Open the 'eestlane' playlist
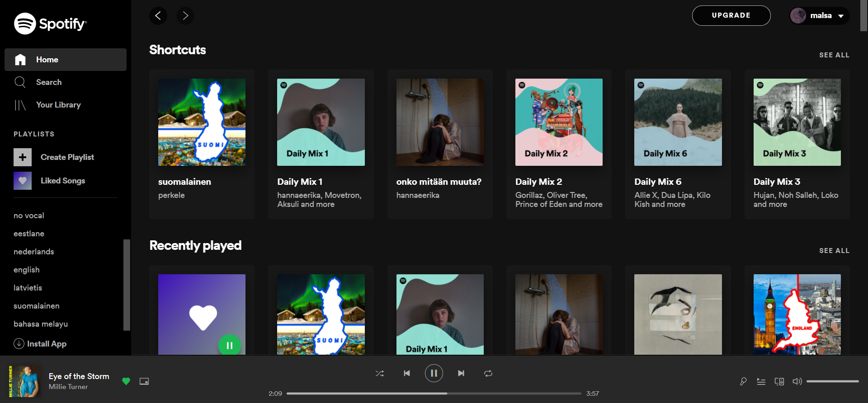Screen dimensions: 868x403 pyautogui.click(x=29, y=234)
